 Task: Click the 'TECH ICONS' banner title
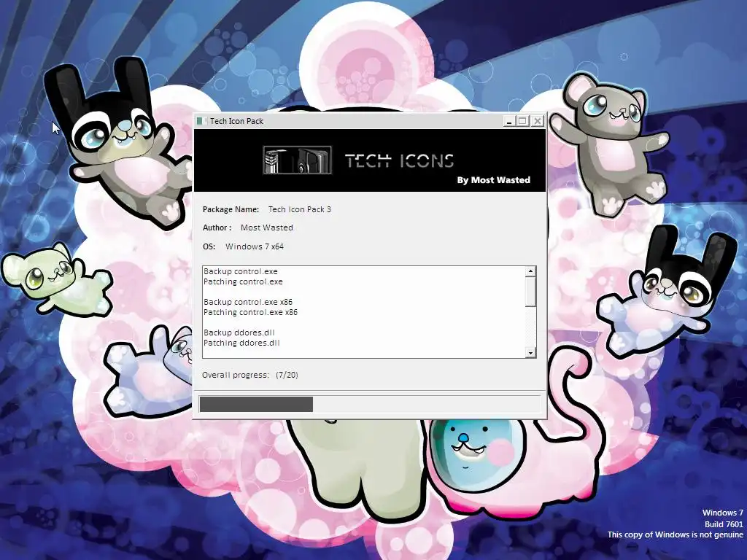point(399,160)
